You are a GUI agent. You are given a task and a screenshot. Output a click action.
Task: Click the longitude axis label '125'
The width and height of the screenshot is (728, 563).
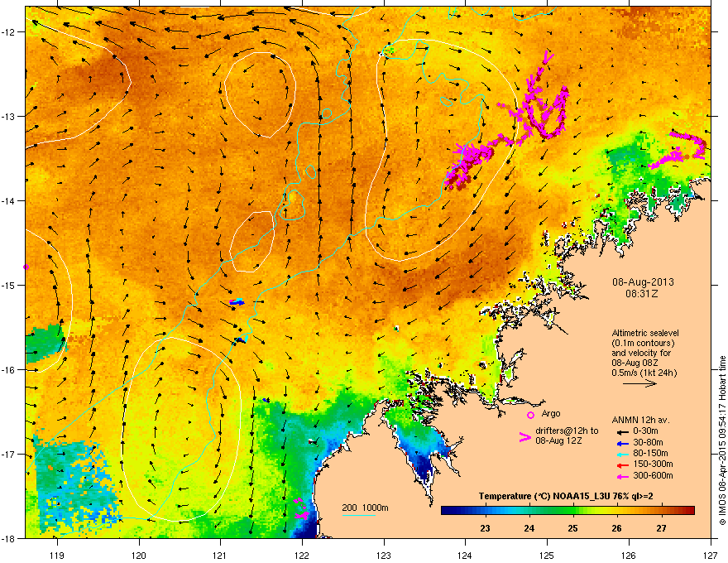547,555
